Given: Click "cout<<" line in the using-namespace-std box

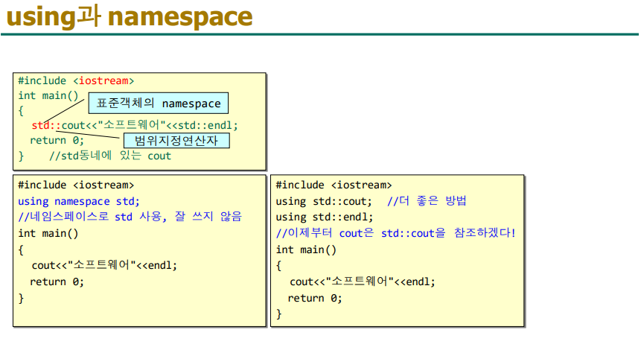Looking at the screenshot, I should click(x=104, y=265).
